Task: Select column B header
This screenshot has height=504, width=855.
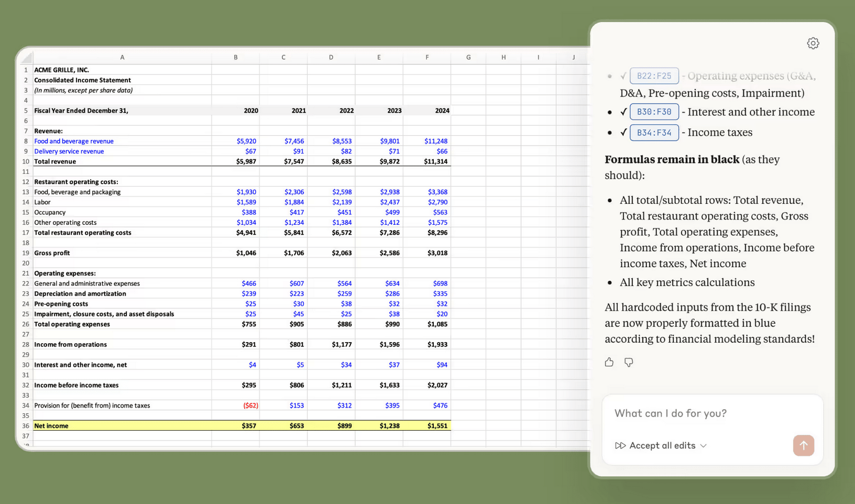Action: 235,57
